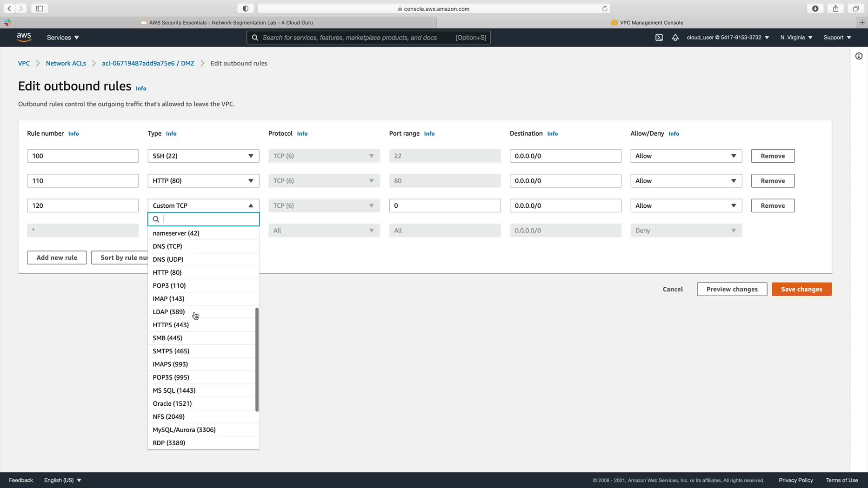
Task: Click the Preview changes button
Action: pyautogui.click(x=732, y=289)
